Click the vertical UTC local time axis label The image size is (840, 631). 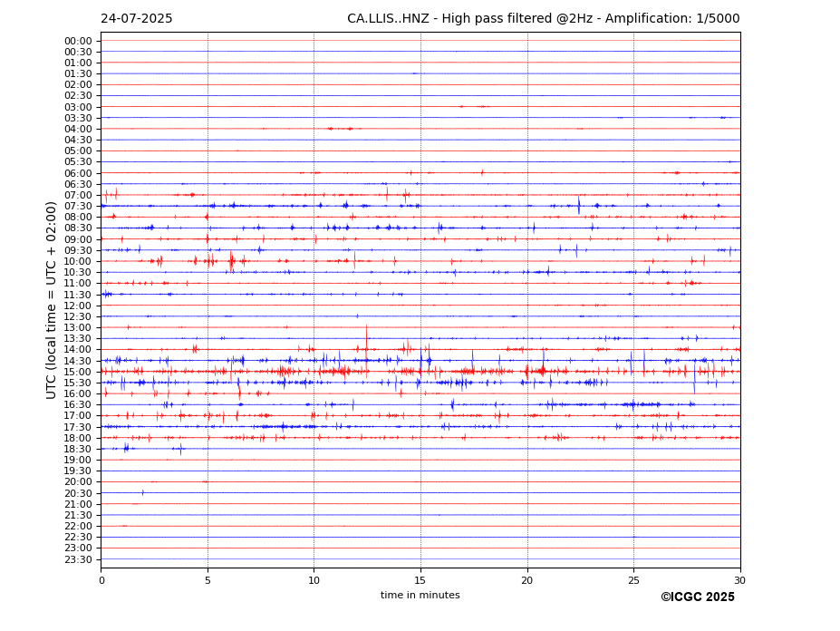point(51,300)
